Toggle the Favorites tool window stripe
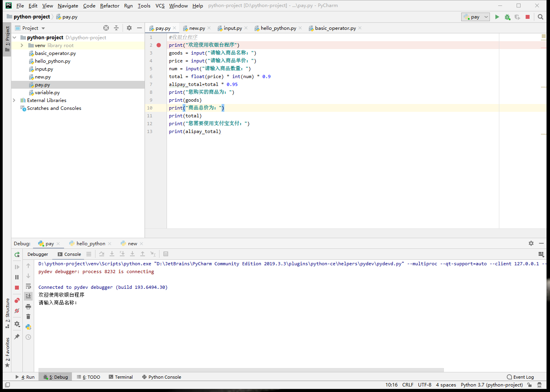 pyautogui.click(x=7, y=352)
